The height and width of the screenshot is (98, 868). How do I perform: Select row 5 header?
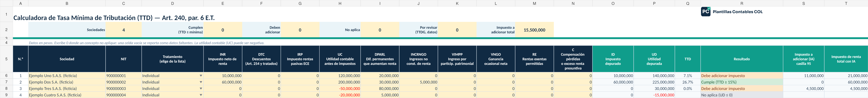pos(6,59)
